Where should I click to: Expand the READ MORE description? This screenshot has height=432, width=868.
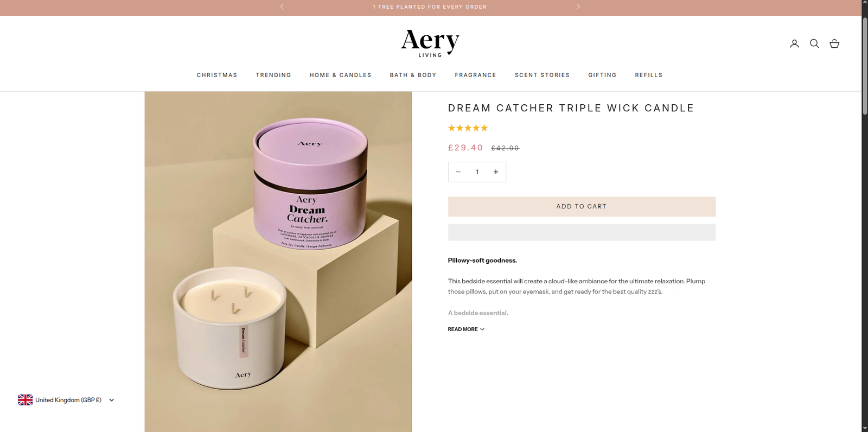[x=466, y=329]
